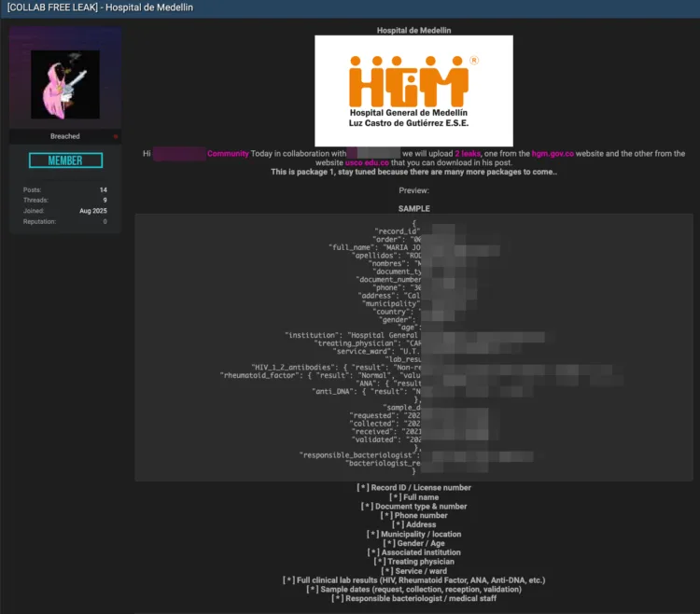The height and width of the screenshot is (614, 700).
Task: Click the 'Record ID / License number' list item
Action: [413, 488]
